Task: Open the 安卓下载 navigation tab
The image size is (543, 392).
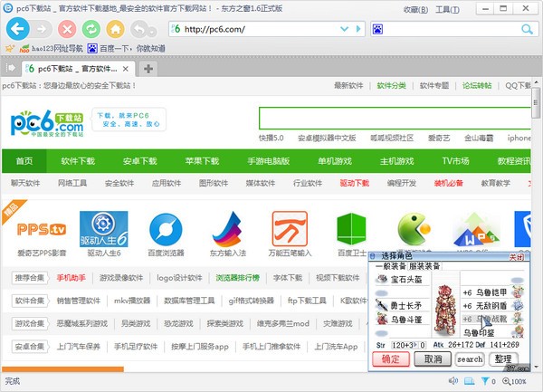Action: [140, 161]
